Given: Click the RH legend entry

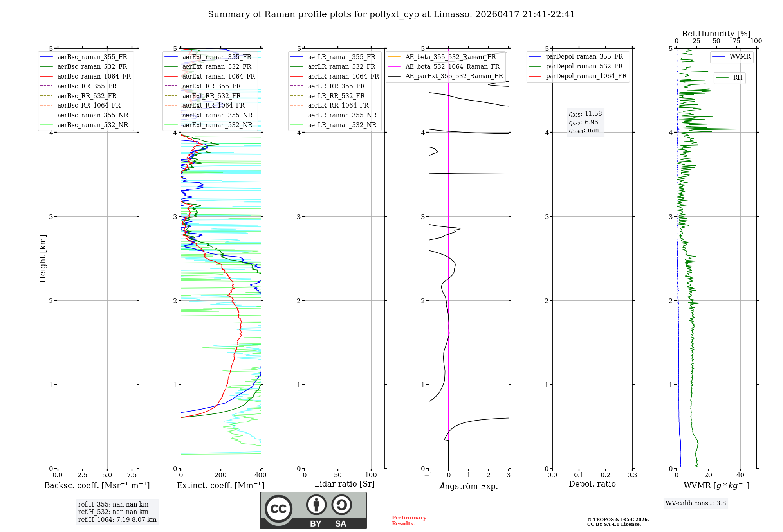Looking at the screenshot, I should point(737,78).
